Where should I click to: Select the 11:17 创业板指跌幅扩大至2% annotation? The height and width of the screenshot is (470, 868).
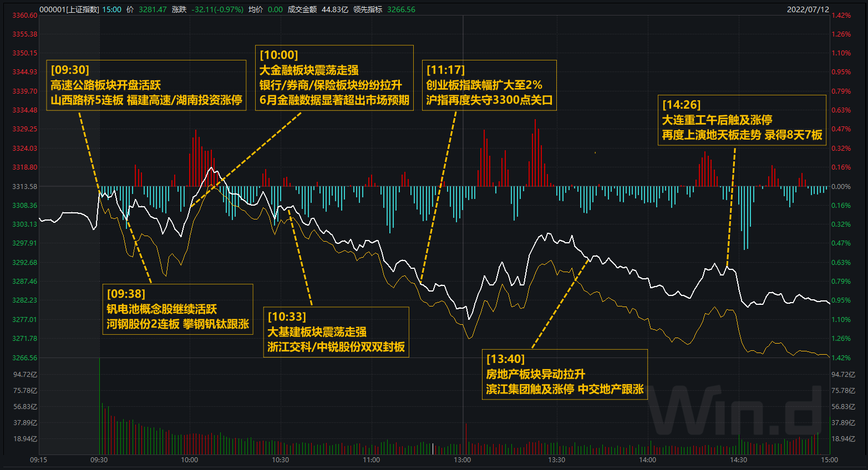[x=490, y=85]
